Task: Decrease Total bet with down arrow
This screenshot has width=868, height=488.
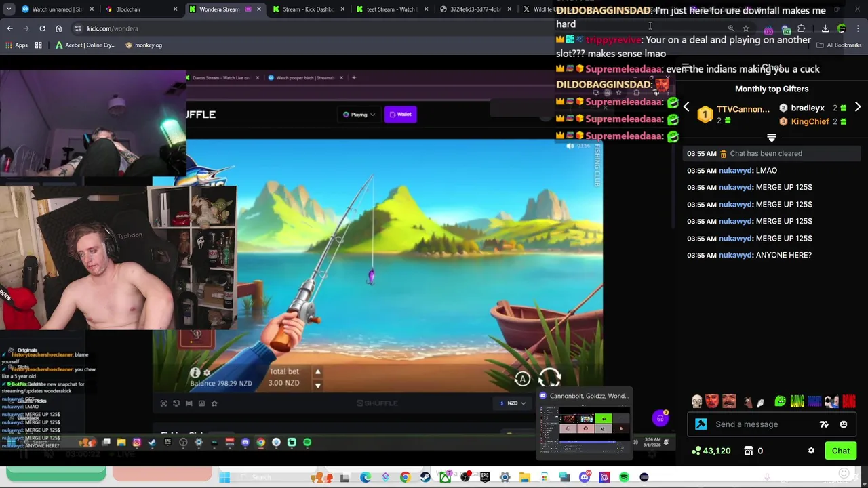Action: pos(317,385)
